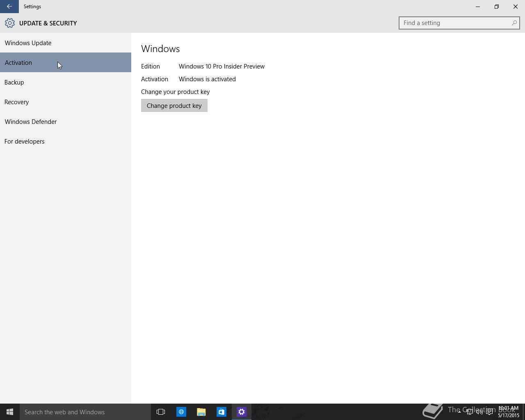The width and height of the screenshot is (525, 420).
Task: Open Action Center notifications icon
Action: click(x=489, y=412)
